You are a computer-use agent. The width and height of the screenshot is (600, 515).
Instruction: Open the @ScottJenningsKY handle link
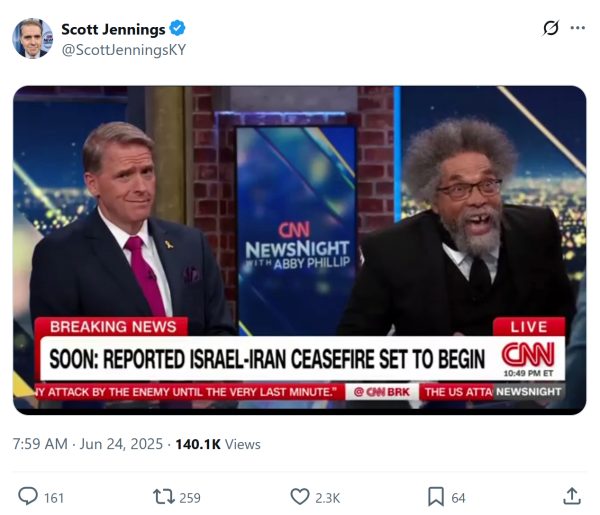123,50
